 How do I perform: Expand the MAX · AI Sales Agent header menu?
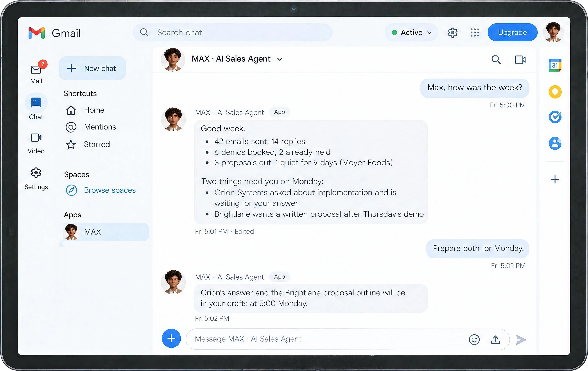[x=280, y=59]
